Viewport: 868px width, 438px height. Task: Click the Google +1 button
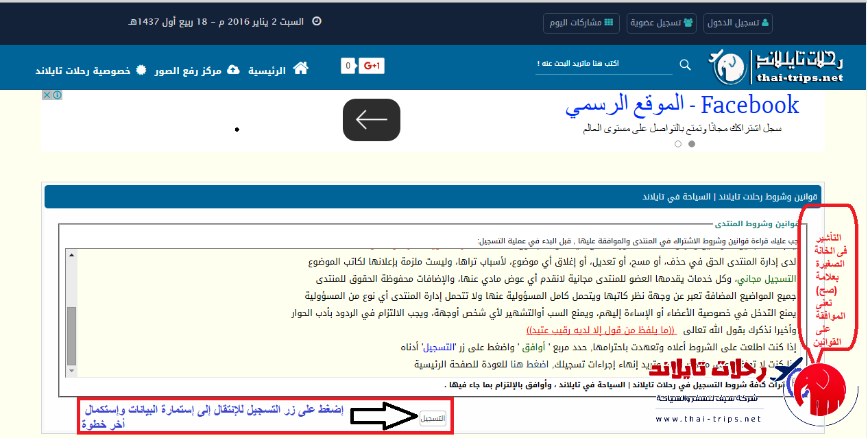[x=371, y=66]
